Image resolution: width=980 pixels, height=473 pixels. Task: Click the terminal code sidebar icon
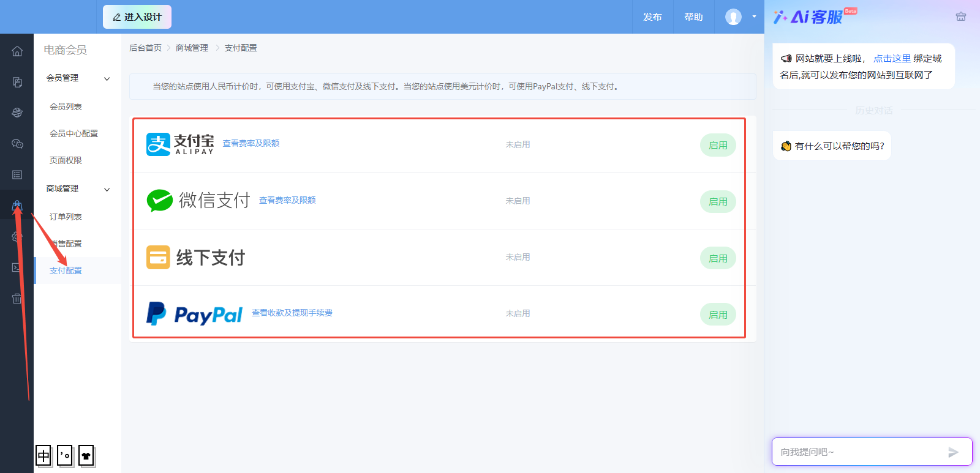pos(17,267)
